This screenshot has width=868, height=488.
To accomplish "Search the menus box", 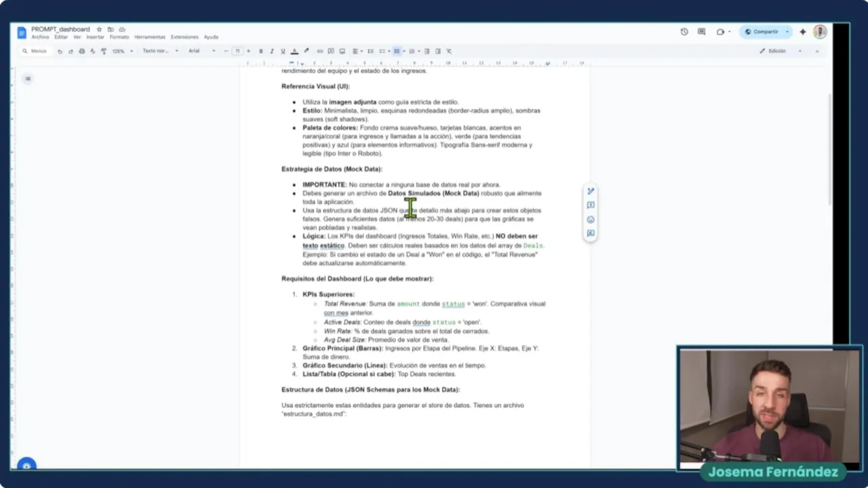I will click(35, 51).
